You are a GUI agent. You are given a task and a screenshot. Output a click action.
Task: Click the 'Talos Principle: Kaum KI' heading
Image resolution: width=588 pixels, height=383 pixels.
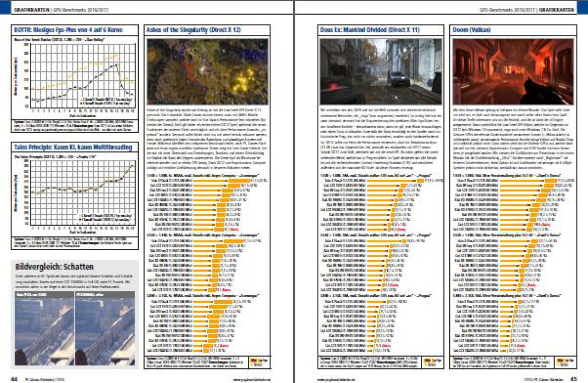[73, 147]
